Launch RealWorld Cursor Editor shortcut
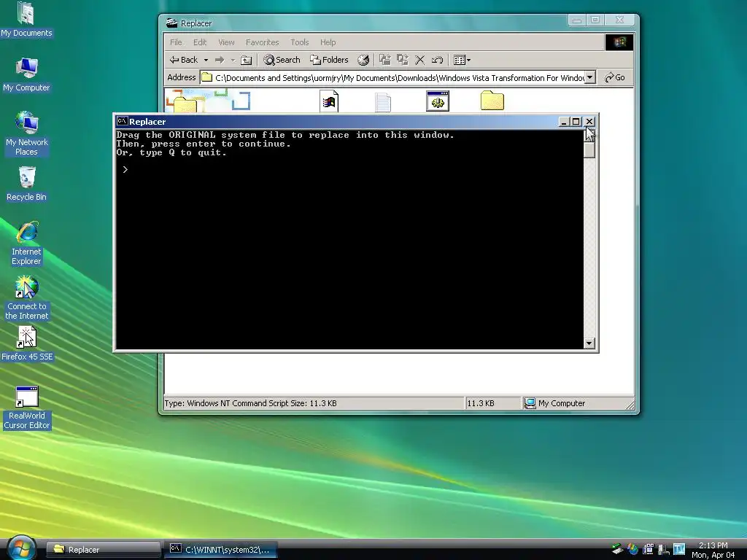Viewport: 747px width, 560px height. click(27, 408)
